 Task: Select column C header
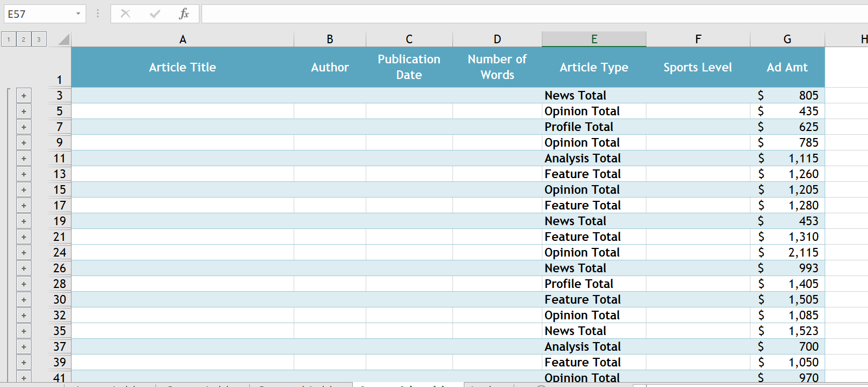409,39
